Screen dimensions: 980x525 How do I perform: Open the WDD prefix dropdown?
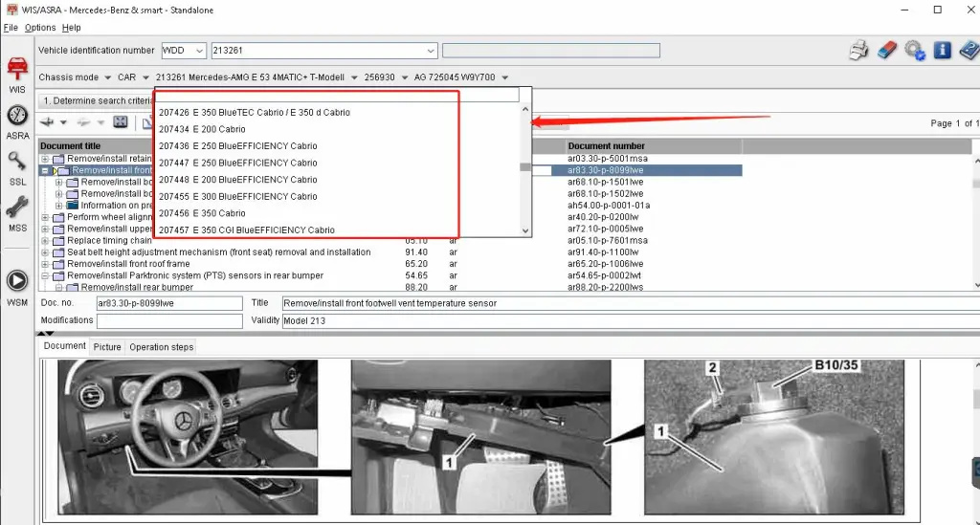199,51
